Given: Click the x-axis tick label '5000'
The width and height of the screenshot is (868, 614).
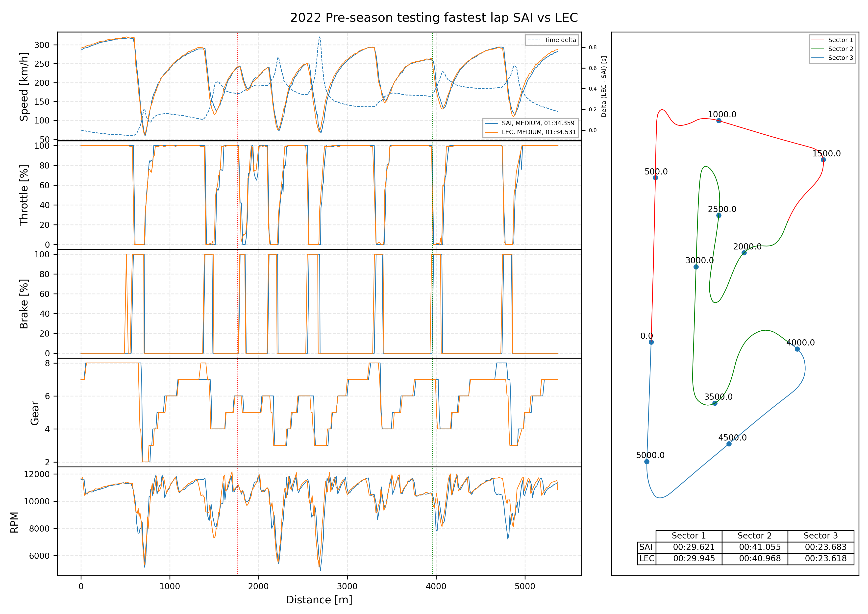Looking at the screenshot, I should pyautogui.click(x=525, y=586).
